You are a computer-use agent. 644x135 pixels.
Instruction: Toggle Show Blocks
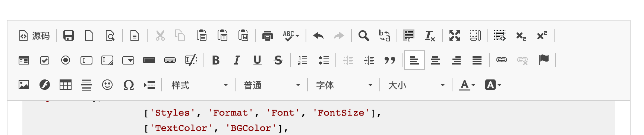tap(476, 36)
